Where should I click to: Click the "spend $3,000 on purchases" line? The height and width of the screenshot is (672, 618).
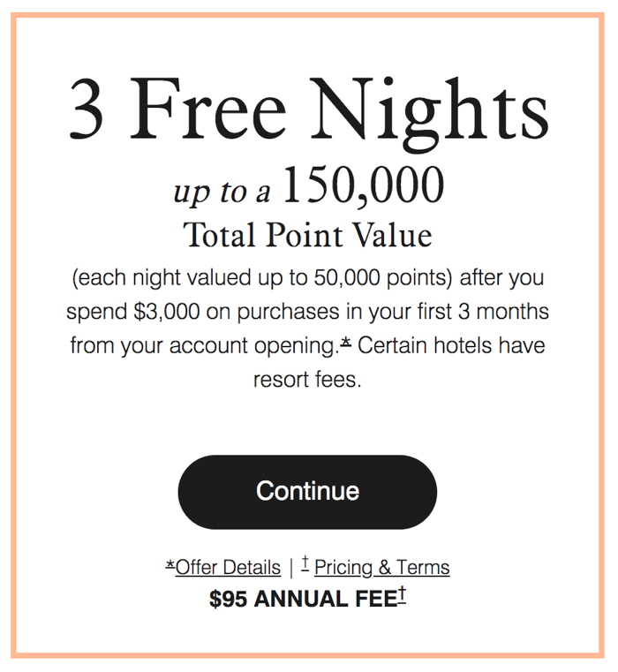203,312
